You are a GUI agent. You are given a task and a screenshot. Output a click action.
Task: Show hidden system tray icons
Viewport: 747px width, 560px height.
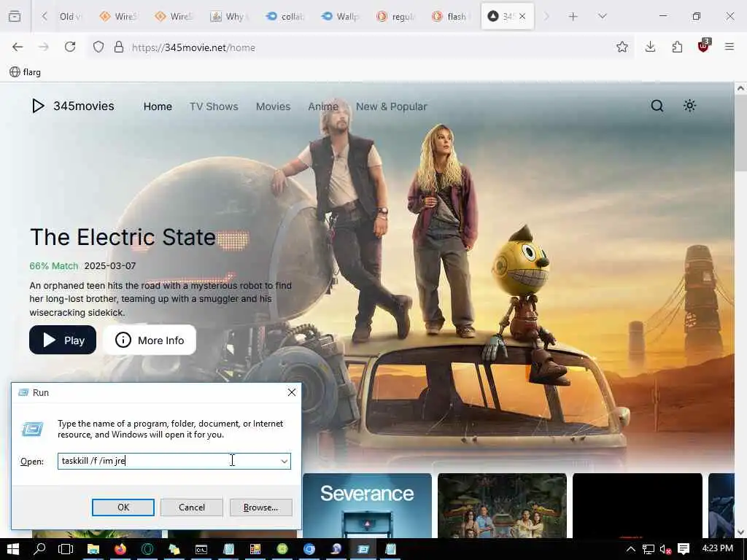631,549
